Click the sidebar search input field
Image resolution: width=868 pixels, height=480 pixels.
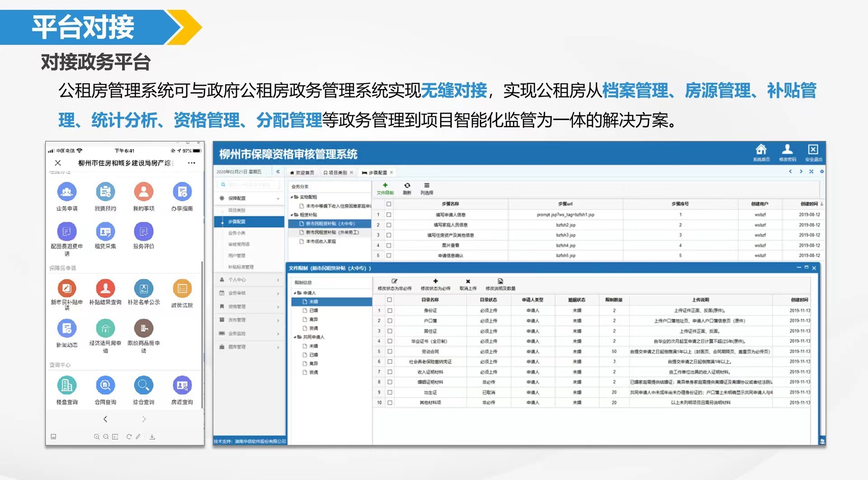[x=249, y=184]
